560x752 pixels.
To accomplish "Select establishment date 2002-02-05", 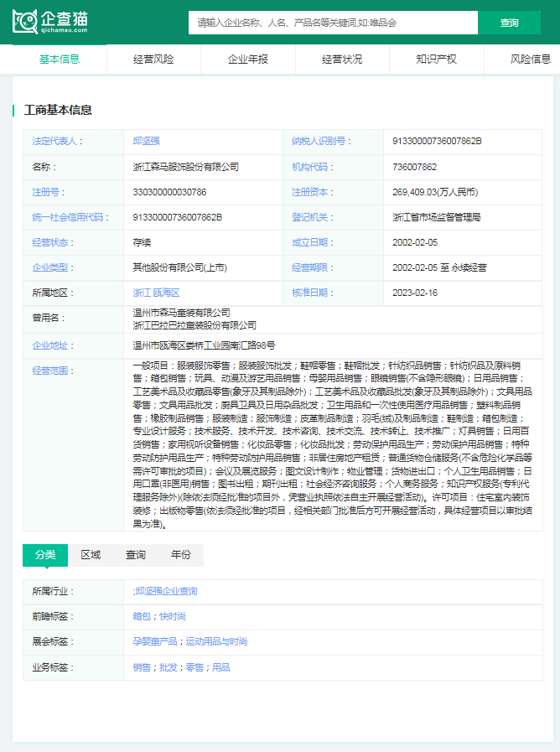I will (415, 242).
